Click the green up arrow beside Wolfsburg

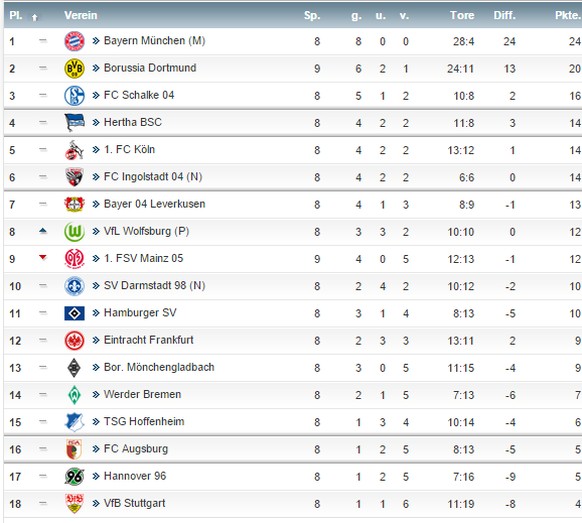pyautogui.click(x=43, y=231)
